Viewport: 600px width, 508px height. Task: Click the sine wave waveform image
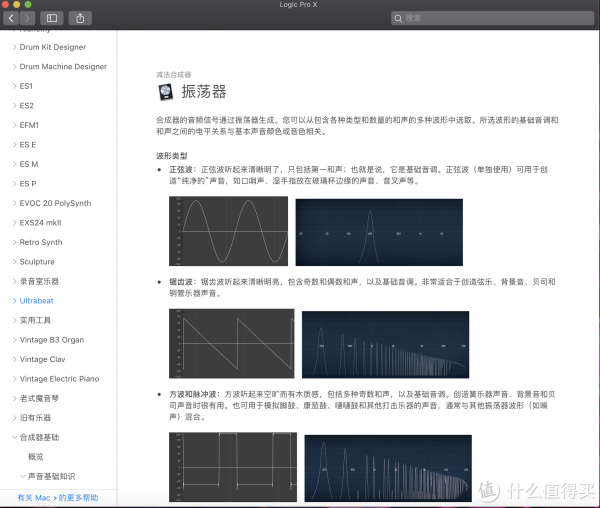tap(228, 231)
